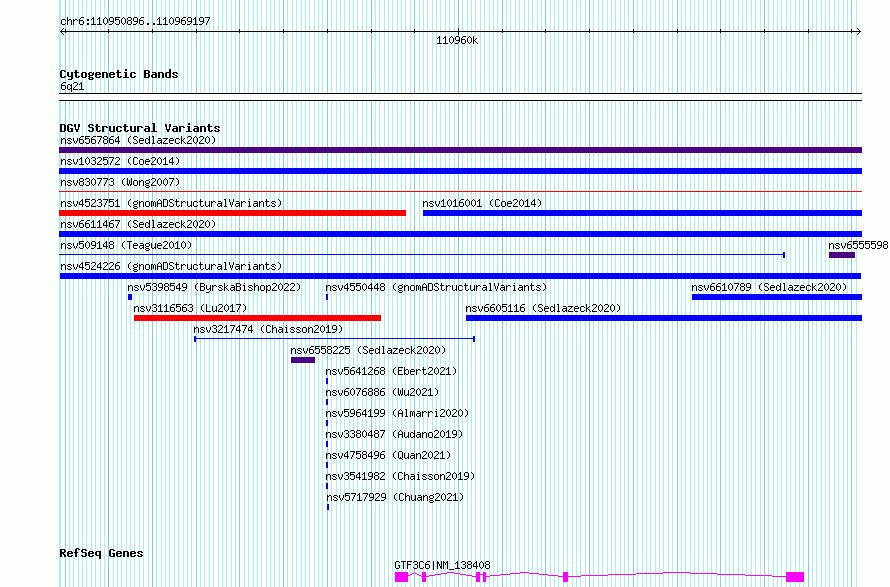
Task: Select thin nsv3217474 variant line
Action: pyautogui.click(x=334, y=339)
